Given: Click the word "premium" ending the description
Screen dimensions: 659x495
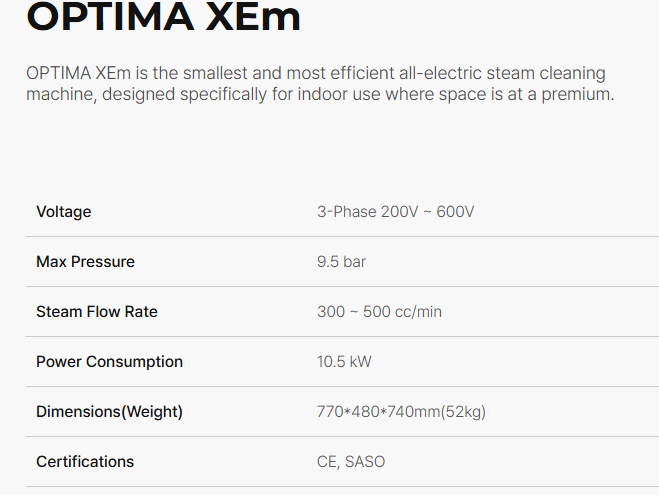Looking at the screenshot, I should point(575,95).
